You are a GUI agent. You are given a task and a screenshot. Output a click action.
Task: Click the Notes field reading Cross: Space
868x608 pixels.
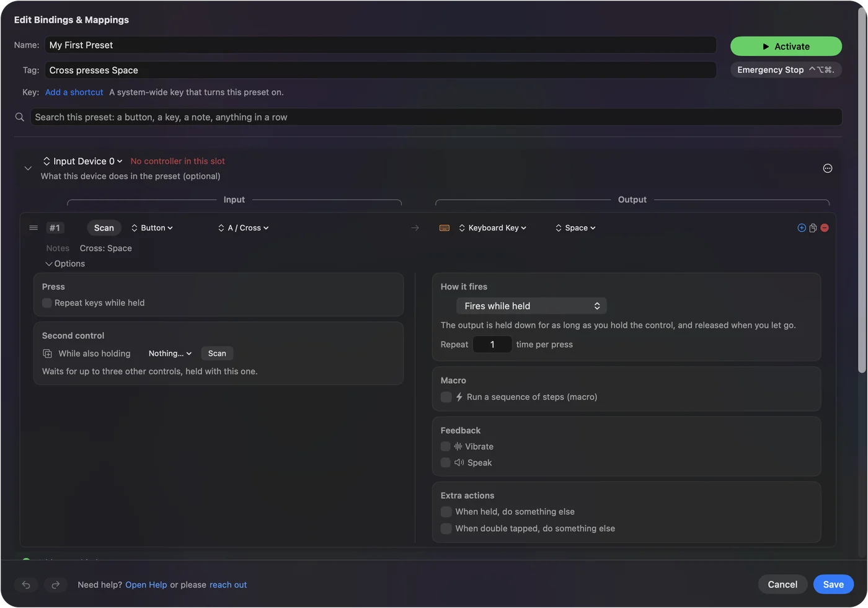106,248
